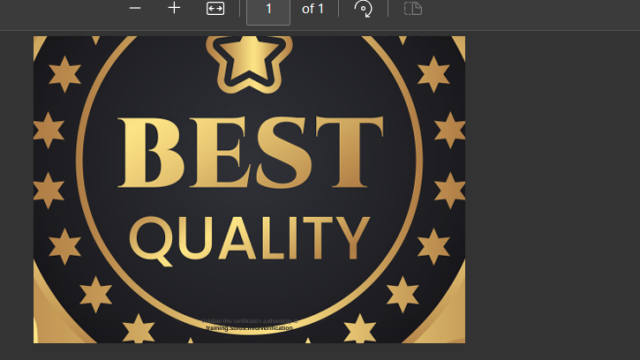Click the zoom out minus icon

pos(135,8)
